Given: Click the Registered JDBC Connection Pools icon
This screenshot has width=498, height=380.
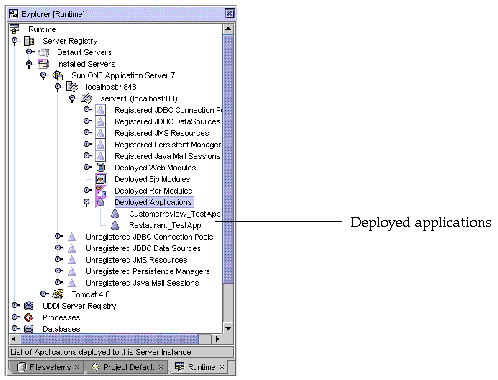Looking at the screenshot, I should [100, 110].
